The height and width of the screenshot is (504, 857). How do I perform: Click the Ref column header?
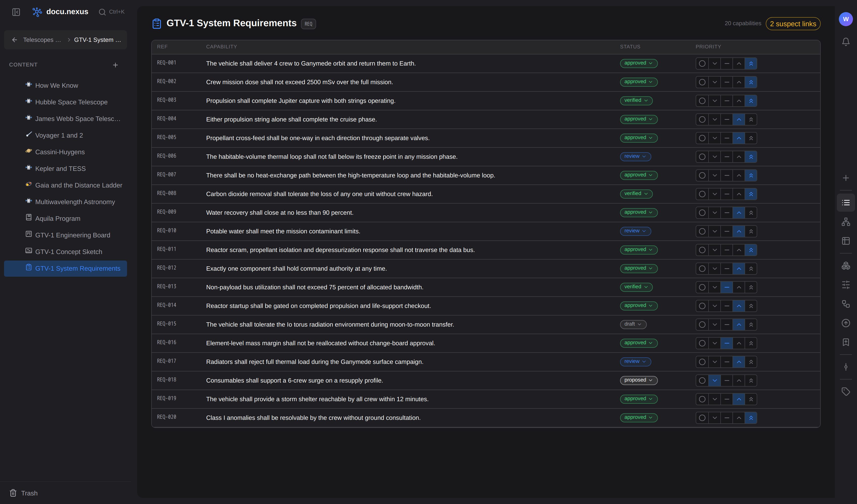click(x=162, y=47)
